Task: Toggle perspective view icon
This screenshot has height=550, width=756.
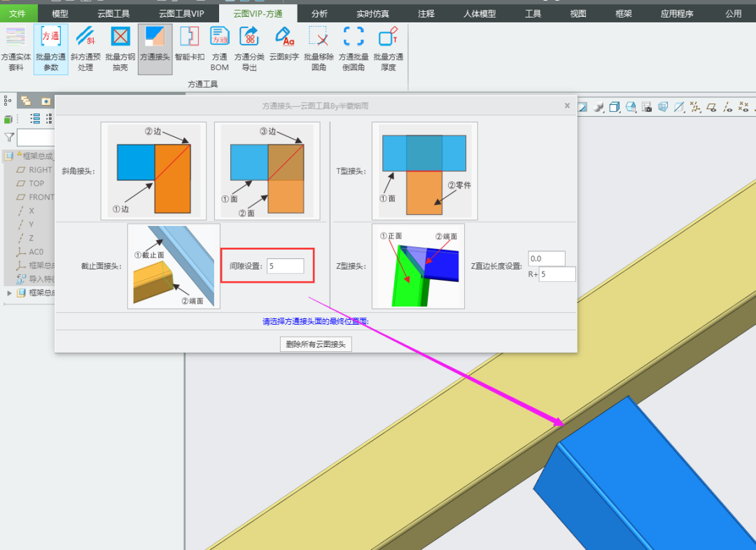Action: coord(663,107)
